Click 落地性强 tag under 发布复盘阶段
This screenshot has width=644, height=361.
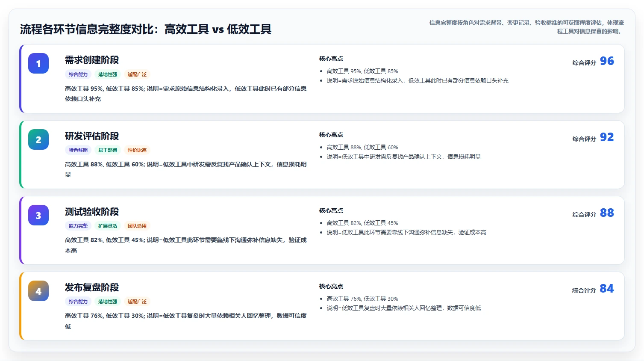(108, 302)
